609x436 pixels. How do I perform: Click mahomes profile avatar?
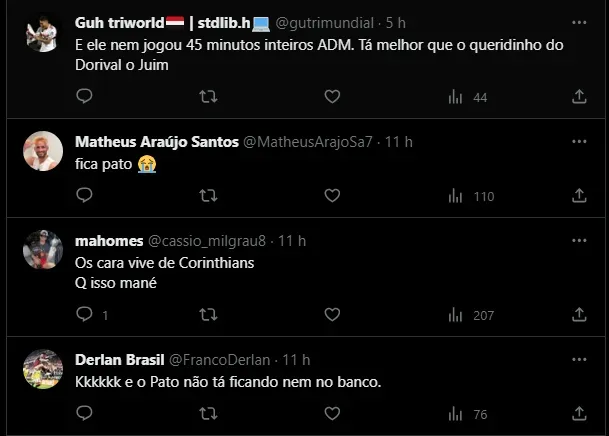pos(43,249)
